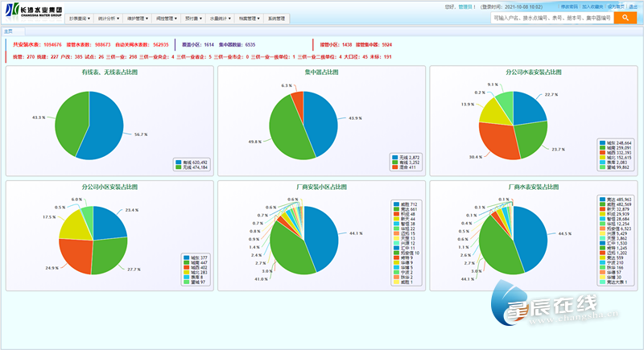Click the green 无线 legend marker in first chart
Viewport: 644px width, 350px height.
click(178, 167)
